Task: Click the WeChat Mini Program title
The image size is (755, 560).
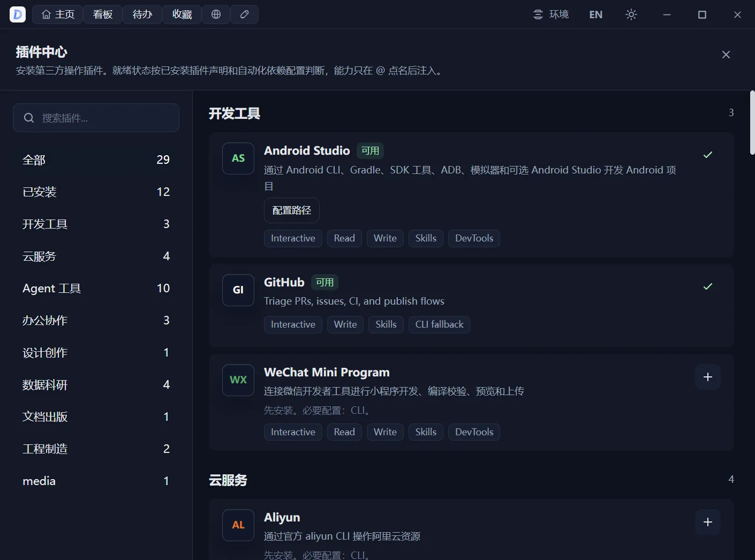Action: [x=327, y=373]
